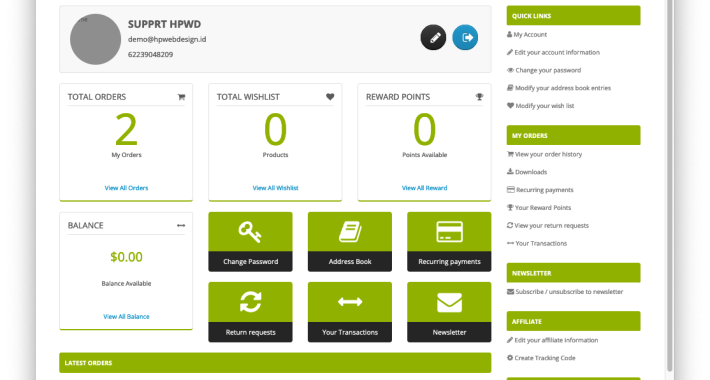Click Subscribe / unsubscribe to newsletter link

tap(569, 292)
